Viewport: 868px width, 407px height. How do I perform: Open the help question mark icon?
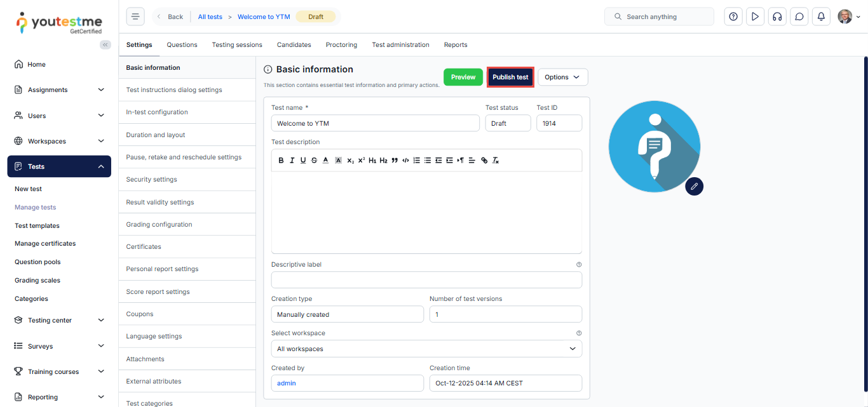click(733, 17)
